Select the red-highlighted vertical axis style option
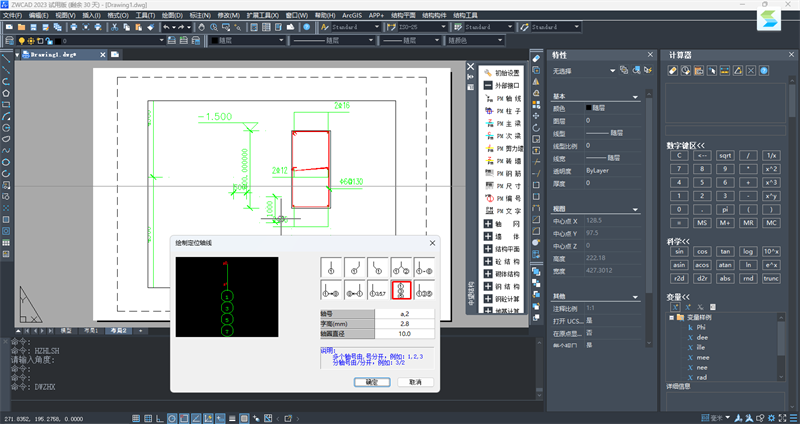 click(401, 290)
